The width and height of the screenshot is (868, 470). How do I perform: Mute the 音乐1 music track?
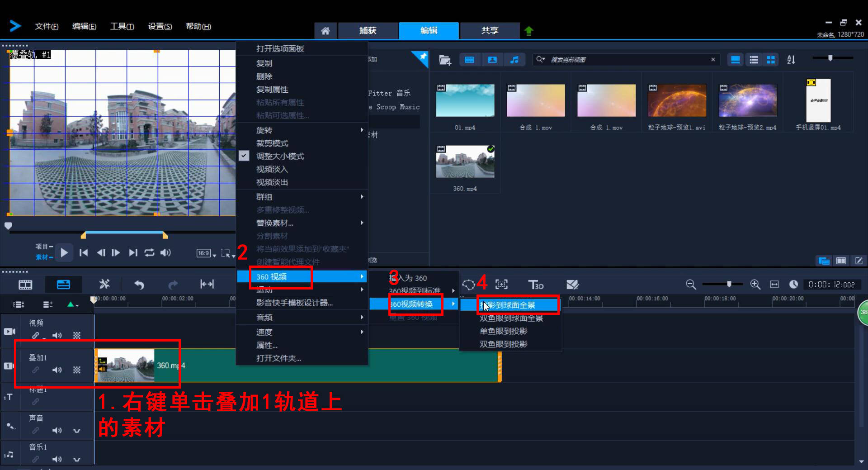click(57, 459)
